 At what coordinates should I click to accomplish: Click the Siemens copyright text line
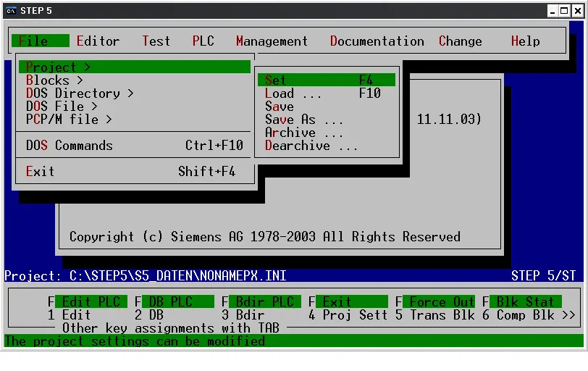click(x=265, y=237)
